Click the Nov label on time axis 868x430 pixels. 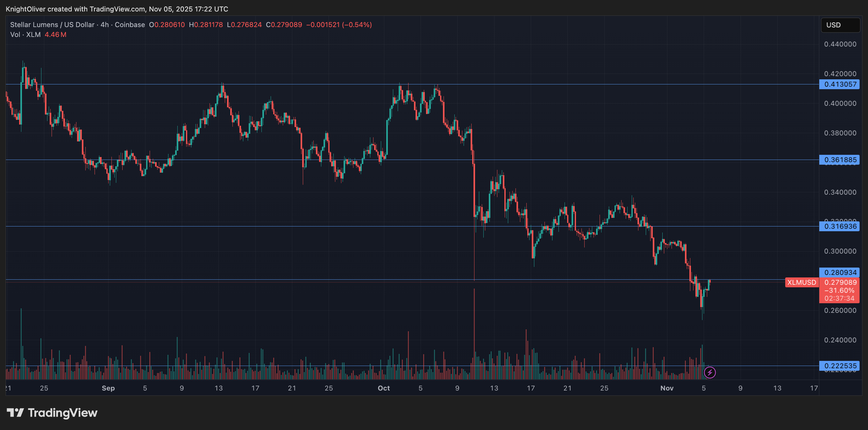666,388
